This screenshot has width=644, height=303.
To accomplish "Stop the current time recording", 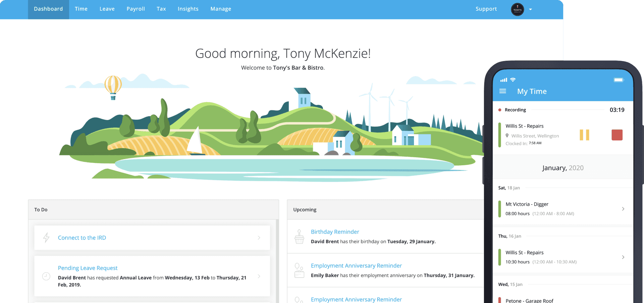I will click(617, 135).
